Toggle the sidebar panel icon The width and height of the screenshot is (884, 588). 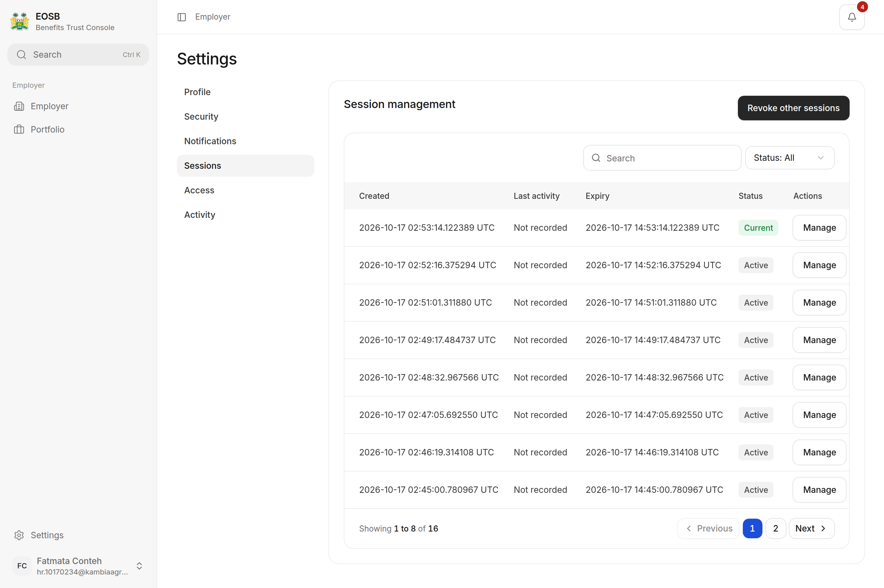[181, 17]
